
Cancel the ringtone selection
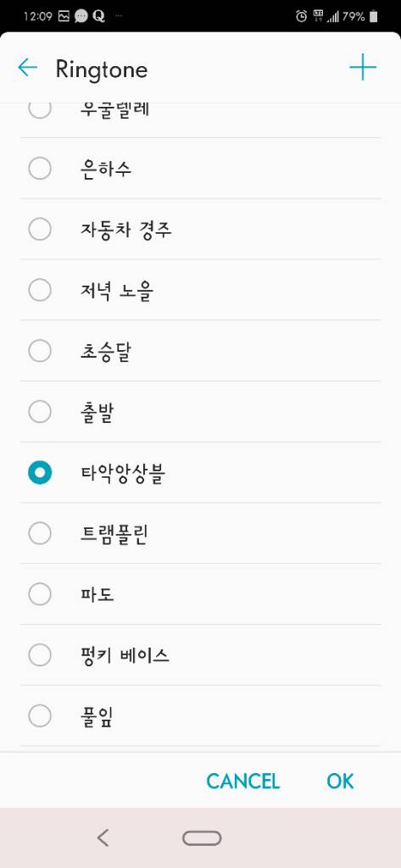pos(243,781)
